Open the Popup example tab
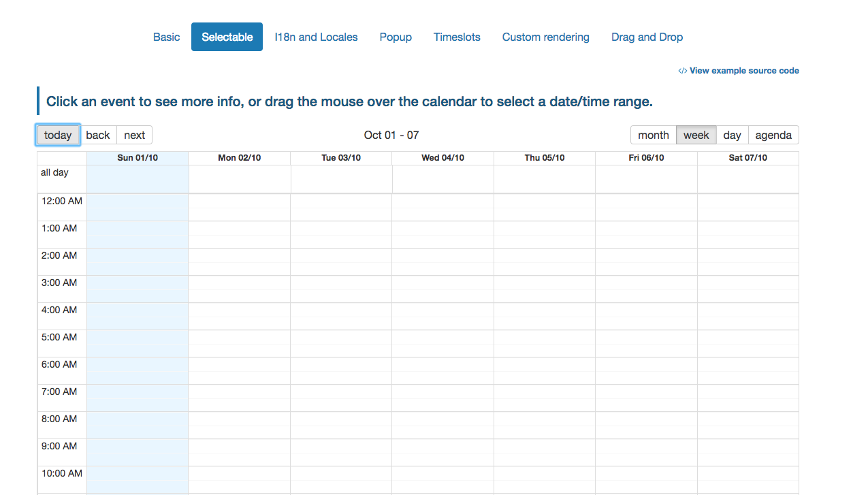 click(396, 37)
